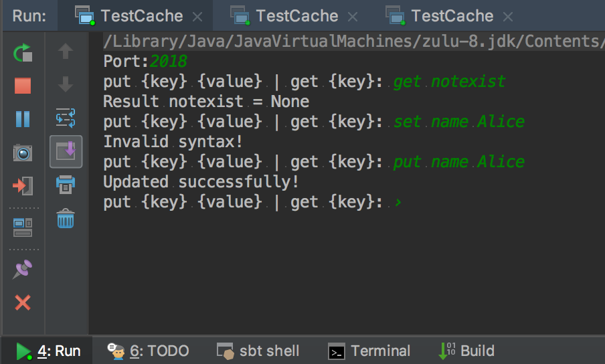
Task: Toggle soft-wrap for console output
Action: click(x=66, y=118)
